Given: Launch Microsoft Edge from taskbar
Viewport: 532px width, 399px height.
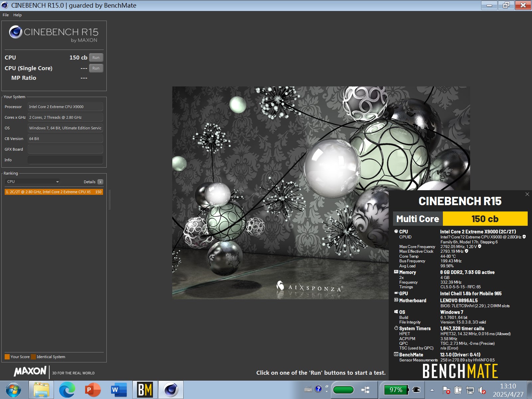Looking at the screenshot, I should click(x=67, y=390).
